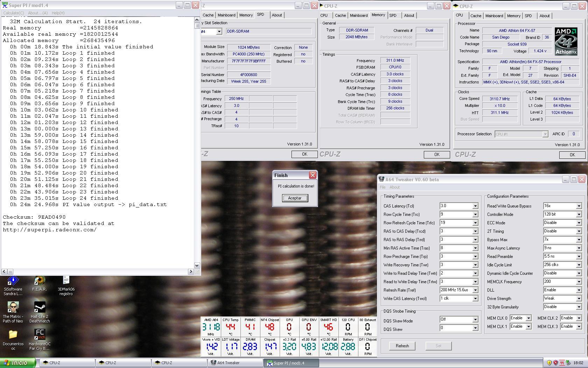The image size is (588, 368).
Task: Open the Calculate menu in Super PI
Action: 13,13
